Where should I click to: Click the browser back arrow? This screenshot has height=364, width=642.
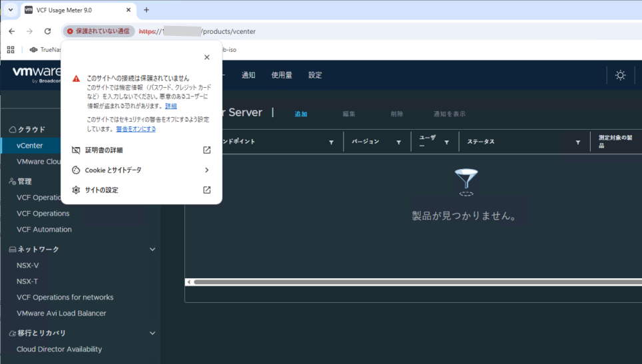(x=11, y=31)
